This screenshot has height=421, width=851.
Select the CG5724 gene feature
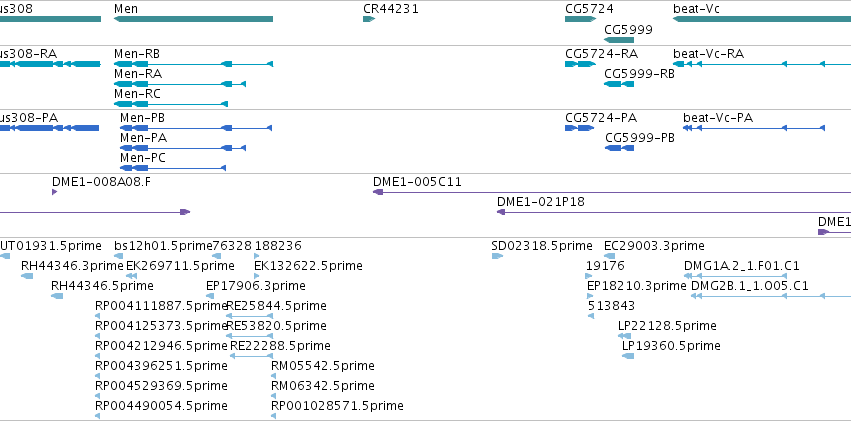(581, 19)
